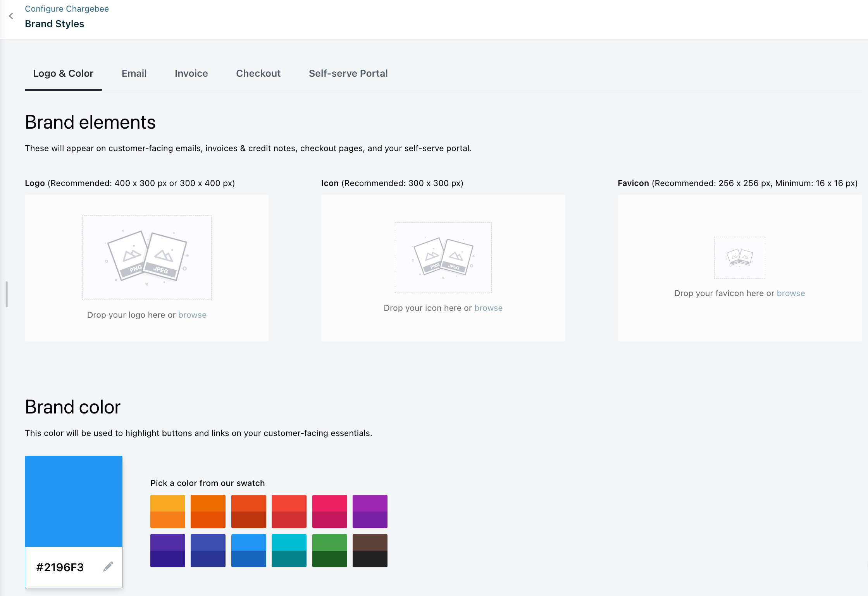Pick the brown-black swatch
This screenshot has height=596, width=868.
(370, 551)
